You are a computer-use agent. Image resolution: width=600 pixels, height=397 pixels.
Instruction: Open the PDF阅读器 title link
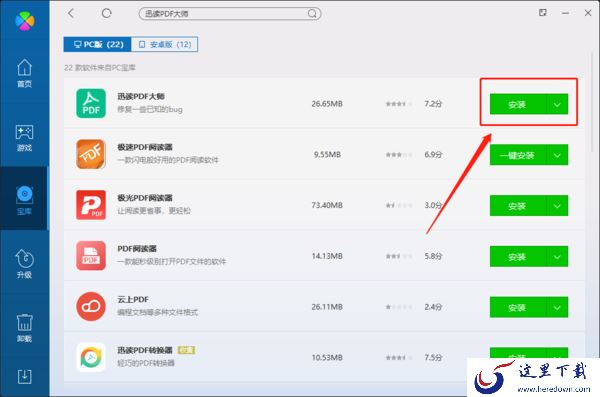(x=137, y=248)
